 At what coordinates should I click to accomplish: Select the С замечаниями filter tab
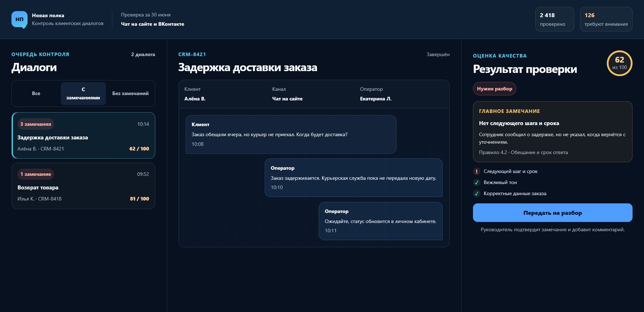coord(83,93)
